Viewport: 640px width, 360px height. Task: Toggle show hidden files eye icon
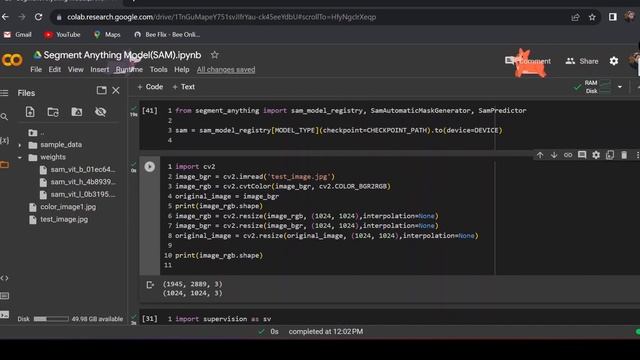click(x=100, y=112)
